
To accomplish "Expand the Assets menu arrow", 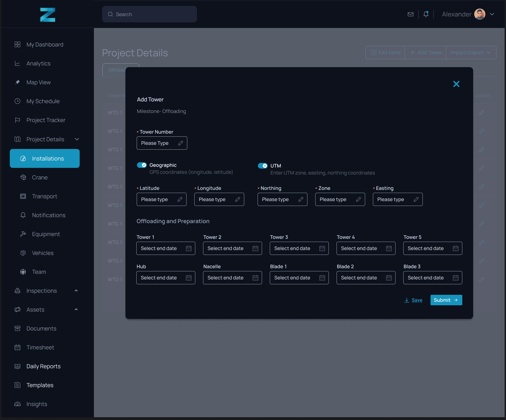I will (76, 309).
